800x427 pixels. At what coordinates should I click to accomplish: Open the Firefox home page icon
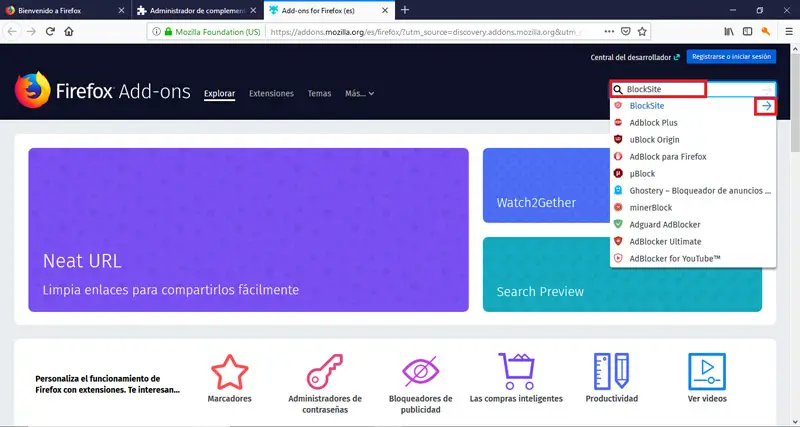(69, 32)
